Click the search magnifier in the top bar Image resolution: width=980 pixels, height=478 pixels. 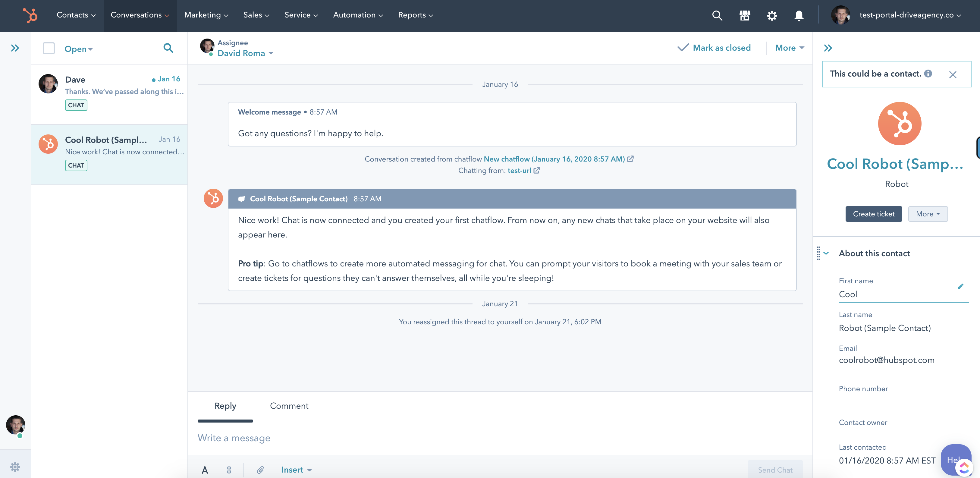[x=717, y=16]
